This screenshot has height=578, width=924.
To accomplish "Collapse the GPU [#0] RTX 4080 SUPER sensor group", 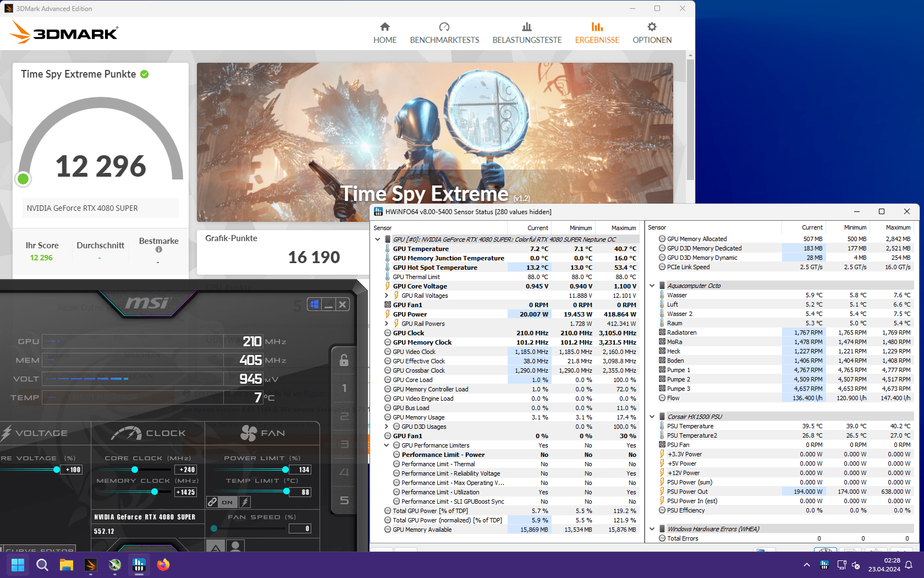I will point(377,239).
